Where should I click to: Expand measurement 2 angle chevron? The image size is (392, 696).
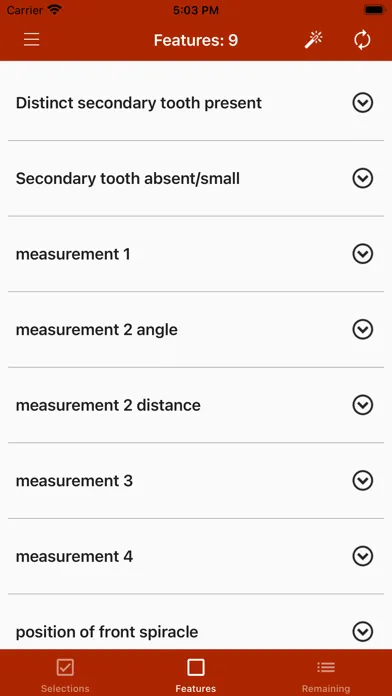click(363, 329)
